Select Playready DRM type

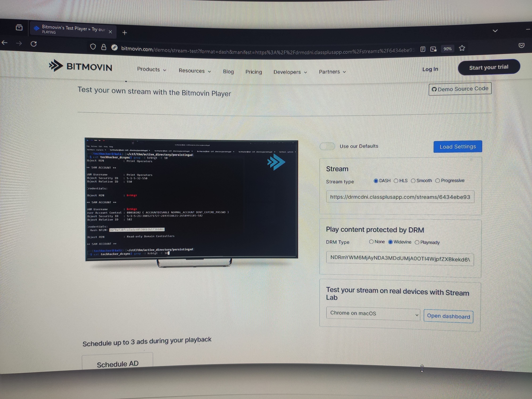point(417,242)
